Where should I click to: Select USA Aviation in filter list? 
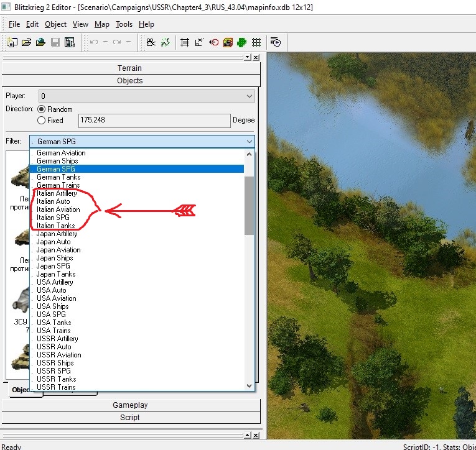point(137,298)
